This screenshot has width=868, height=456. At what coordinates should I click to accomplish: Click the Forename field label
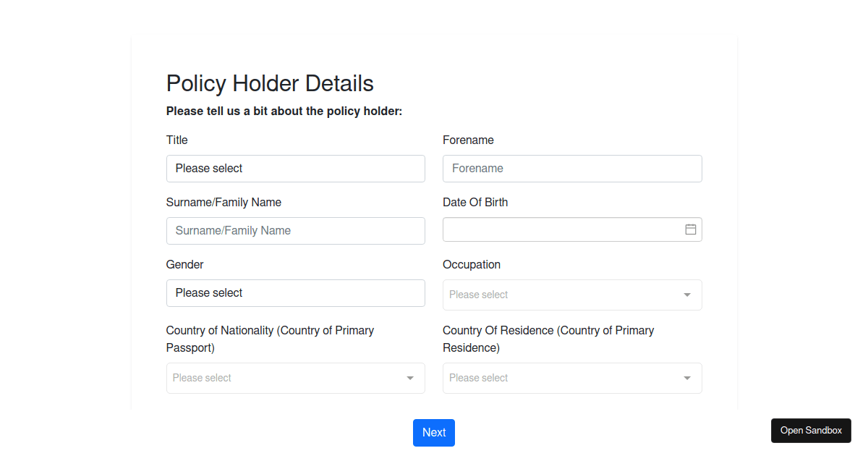pos(468,140)
